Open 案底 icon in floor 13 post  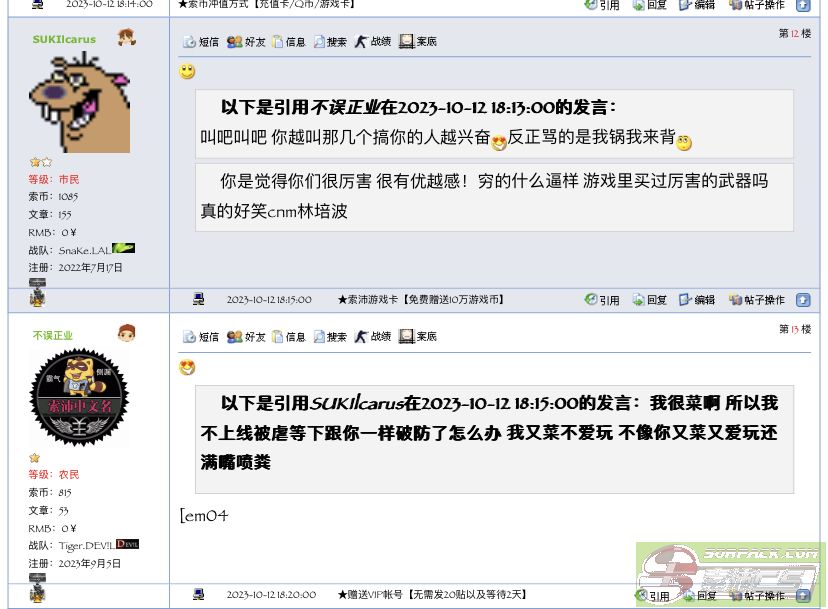point(418,336)
